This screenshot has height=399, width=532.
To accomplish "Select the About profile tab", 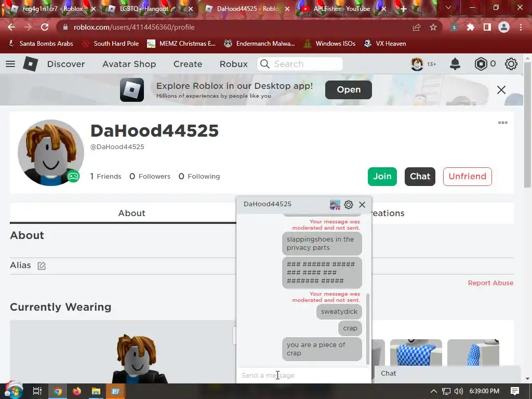I will [131, 213].
